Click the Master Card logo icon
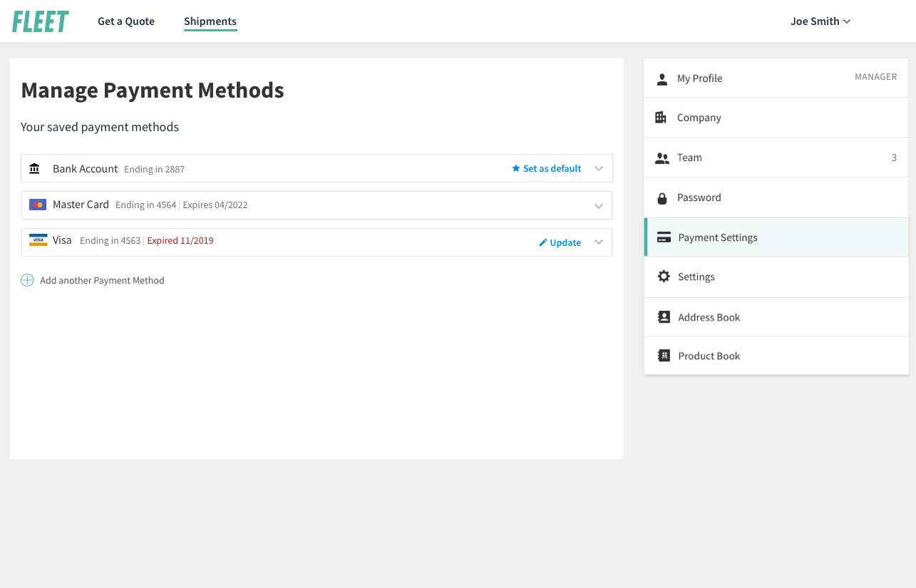 coord(38,205)
